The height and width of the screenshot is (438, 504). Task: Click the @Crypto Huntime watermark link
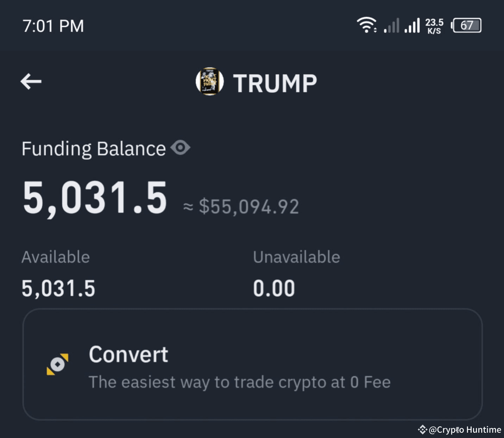[x=465, y=430]
